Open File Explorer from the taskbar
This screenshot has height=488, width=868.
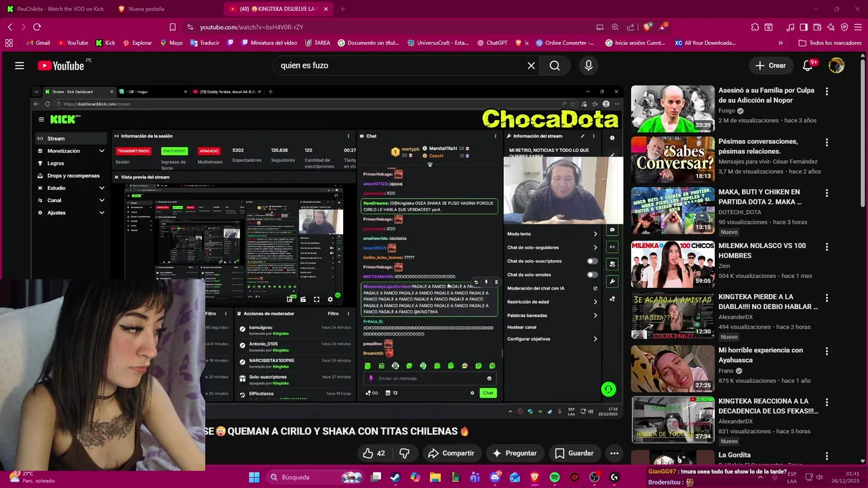click(x=435, y=477)
